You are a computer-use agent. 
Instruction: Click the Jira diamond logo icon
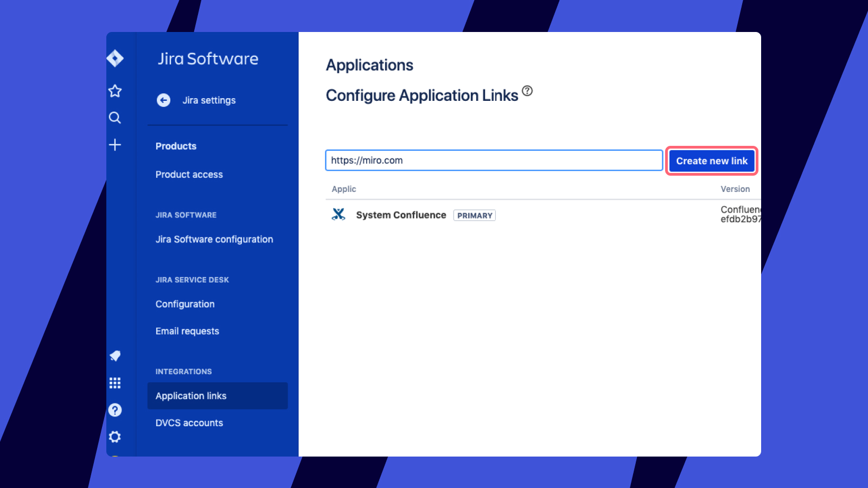(115, 58)
